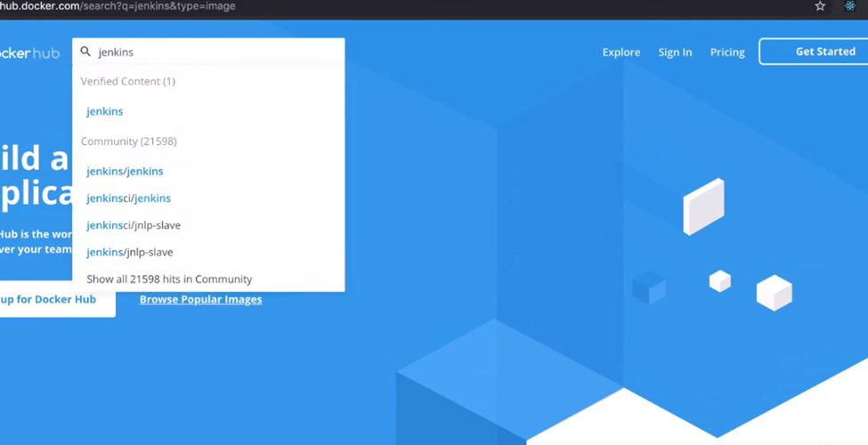Click the browser URL address text

tap(118, 6)
